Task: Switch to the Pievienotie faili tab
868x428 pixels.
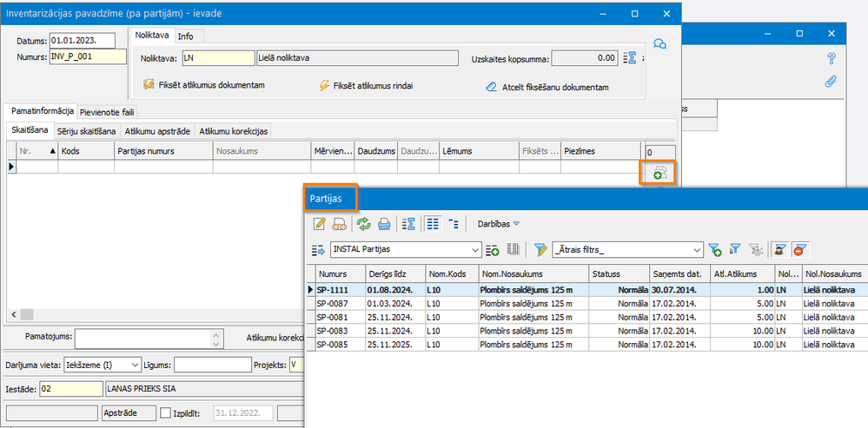Action: [x=108, y=112]
